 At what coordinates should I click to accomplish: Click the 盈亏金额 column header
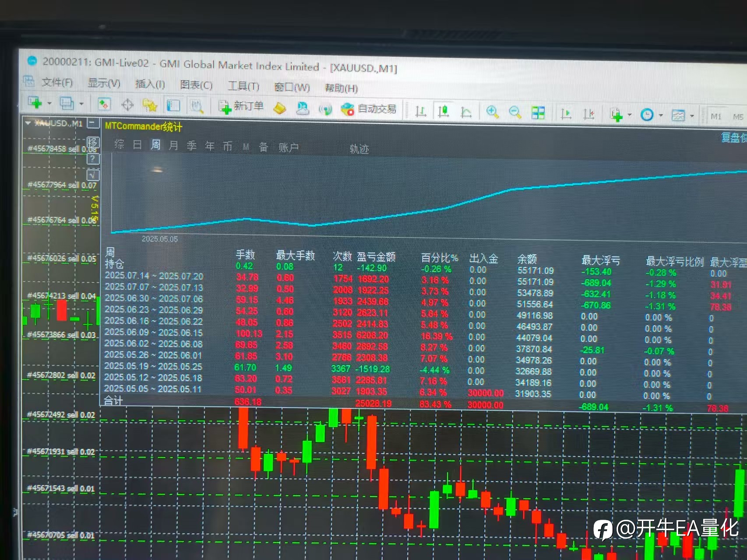point(376,257)
